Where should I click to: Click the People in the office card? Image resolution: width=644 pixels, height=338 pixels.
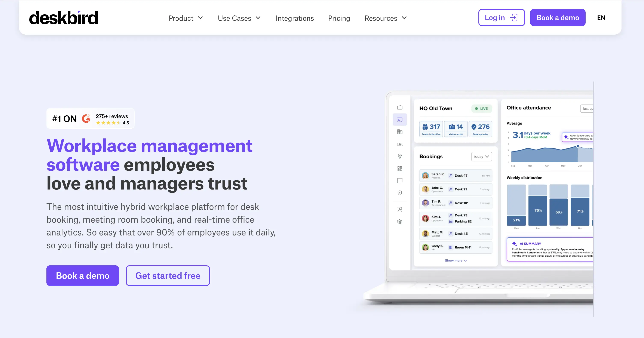(431, 129)
